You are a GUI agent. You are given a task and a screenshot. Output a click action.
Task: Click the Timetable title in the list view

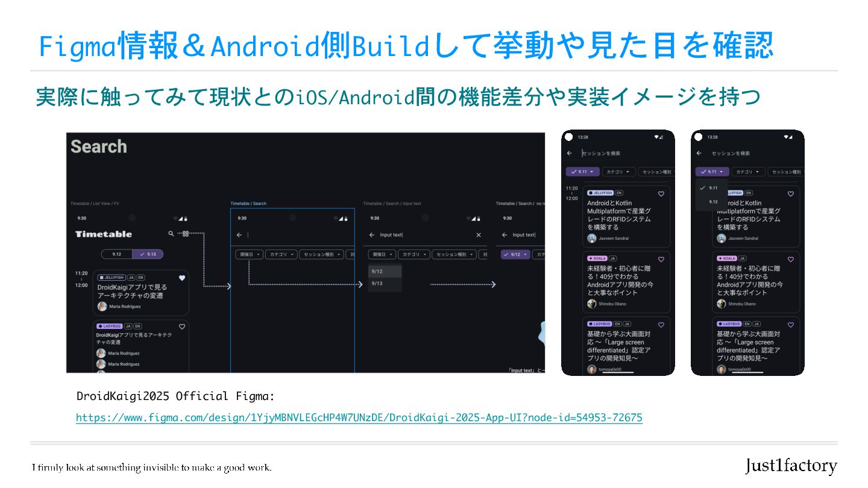(104, 234)
